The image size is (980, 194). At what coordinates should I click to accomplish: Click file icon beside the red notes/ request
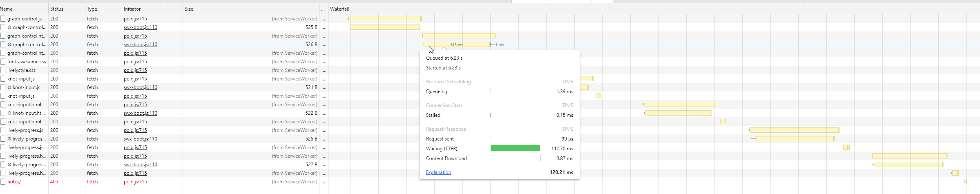(x=3, y=182)
